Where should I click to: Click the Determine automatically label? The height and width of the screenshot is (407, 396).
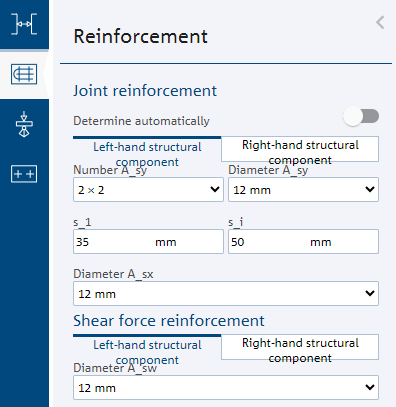click(x=141, y=121)
